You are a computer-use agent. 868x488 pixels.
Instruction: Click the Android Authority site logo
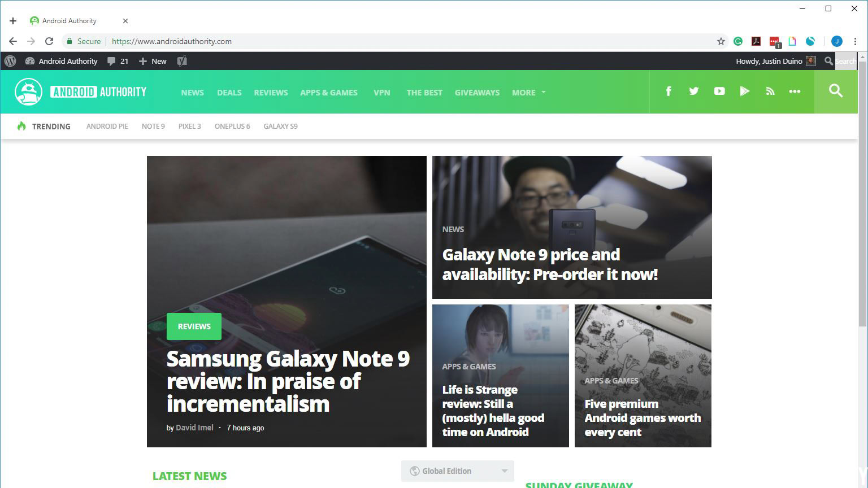coord(80,91)
